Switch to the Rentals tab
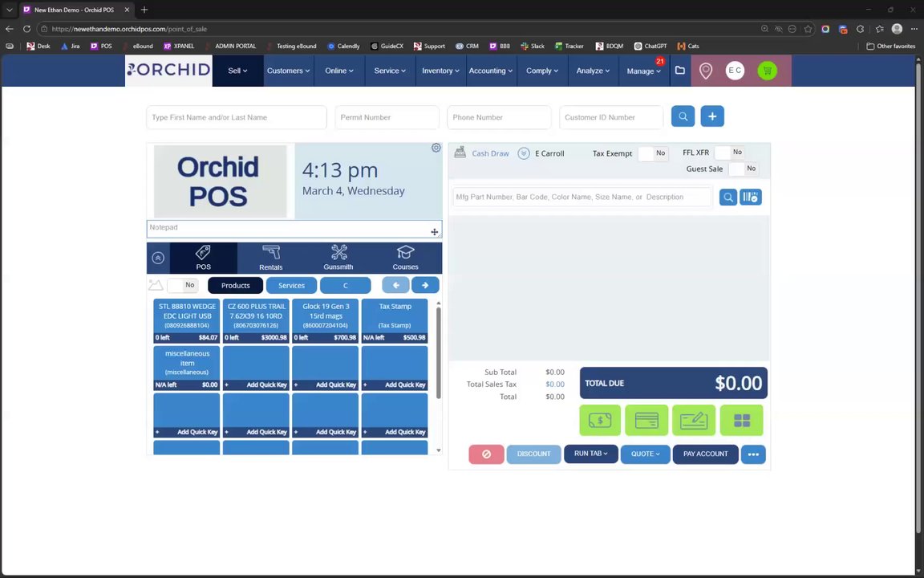The image size is (924, 578). click(271, 258)
